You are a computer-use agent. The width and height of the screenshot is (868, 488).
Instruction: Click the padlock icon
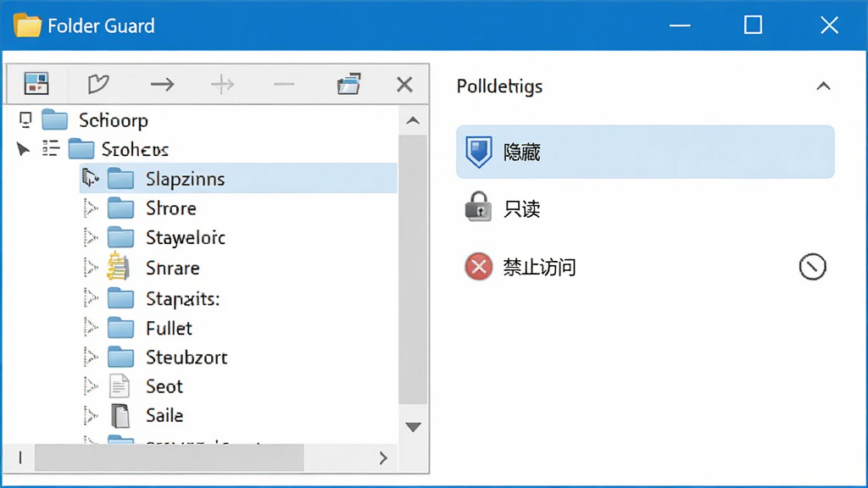[x=478, y=207]
